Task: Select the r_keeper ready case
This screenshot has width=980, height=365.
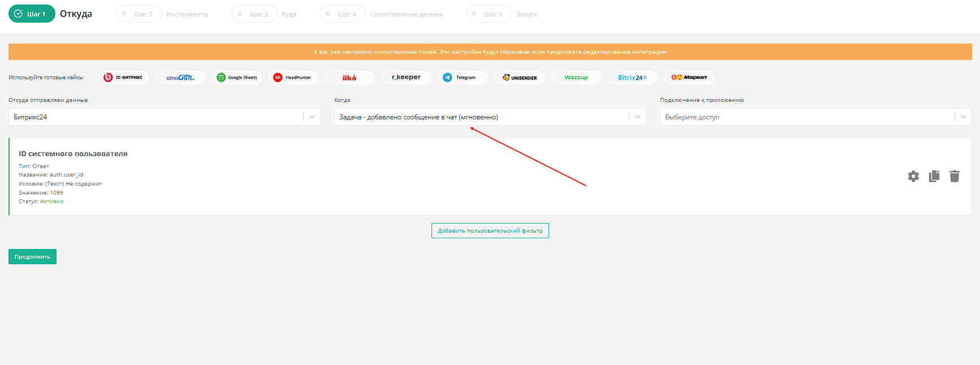Action: click(x=407, y=78)
